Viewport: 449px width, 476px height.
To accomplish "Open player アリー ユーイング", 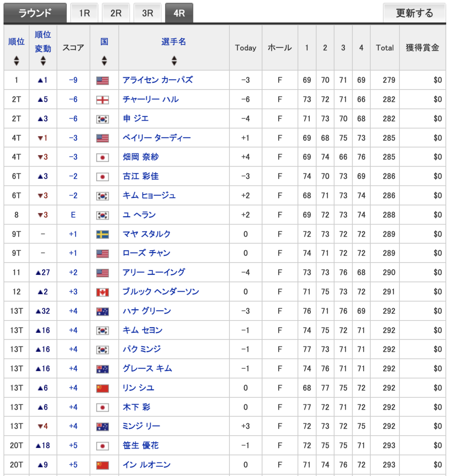I will point(154,273).
